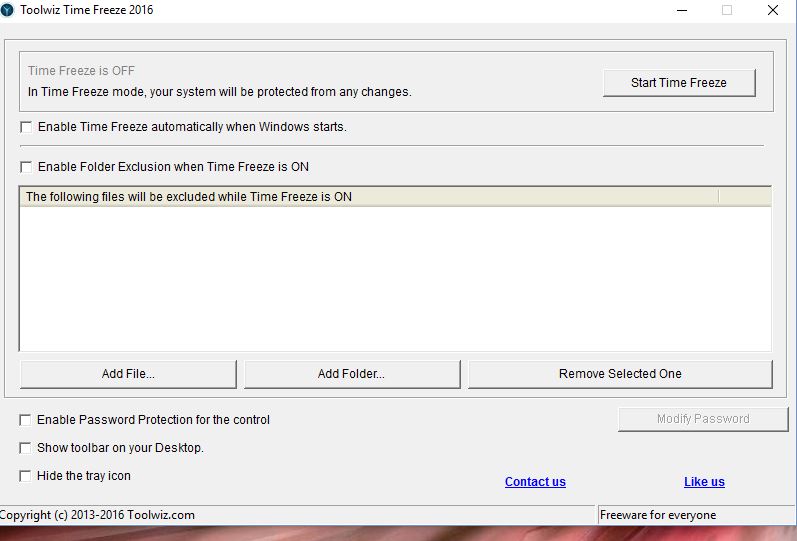
Task: Click Remove Selected One button
Action: pyautogui.click(x=620, y=374)
